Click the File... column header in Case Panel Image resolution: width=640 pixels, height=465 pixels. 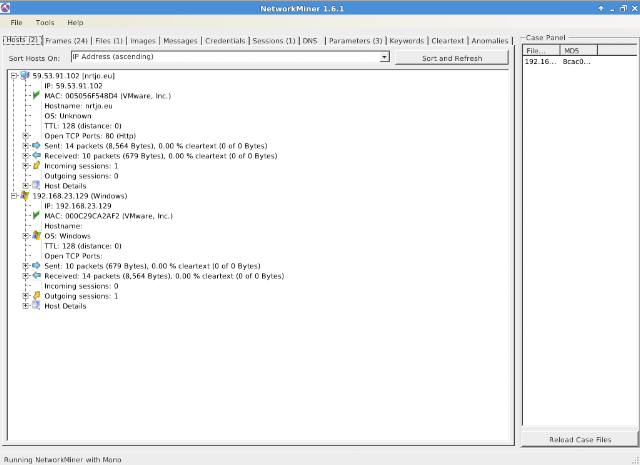[x=541, y=51]
